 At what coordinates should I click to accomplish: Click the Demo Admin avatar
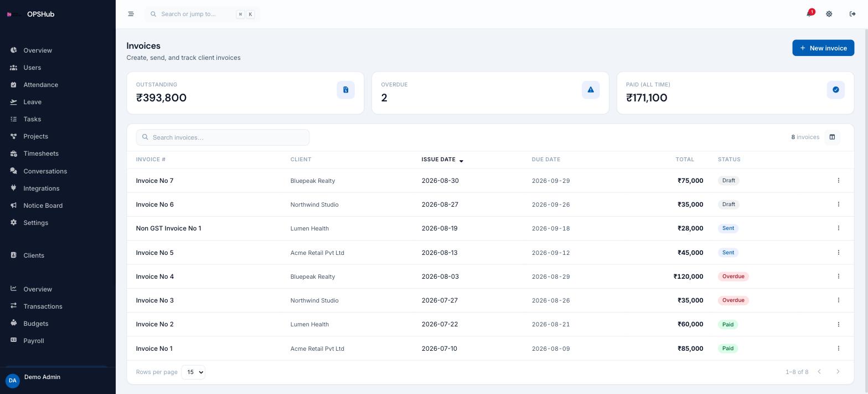coord(12,381)
